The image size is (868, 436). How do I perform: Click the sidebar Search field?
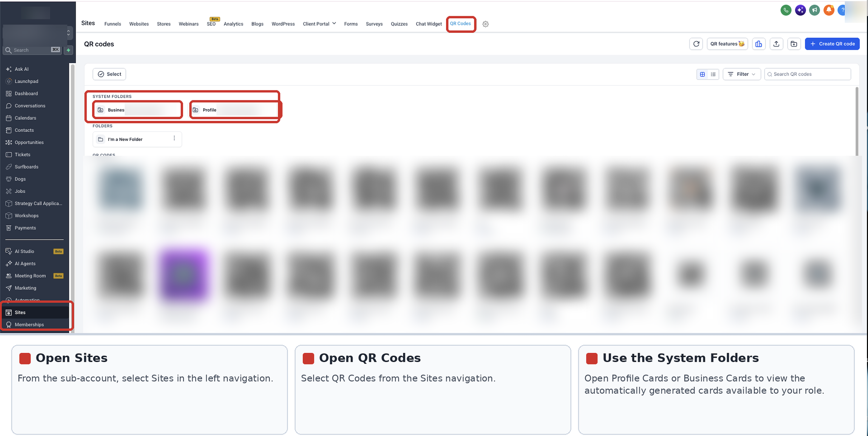33,50
